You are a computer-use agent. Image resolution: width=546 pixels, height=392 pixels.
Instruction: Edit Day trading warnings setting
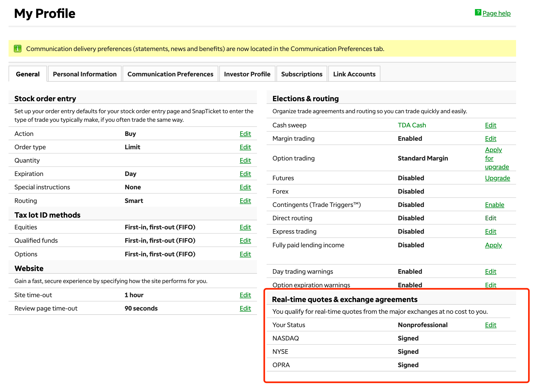[491, 272]
